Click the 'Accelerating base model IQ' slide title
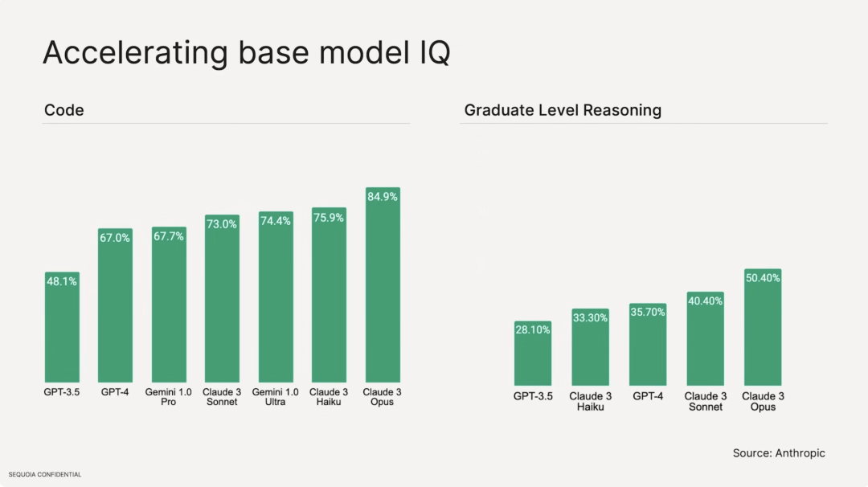This screenshot has height=487, width=868. click(247, 53)
